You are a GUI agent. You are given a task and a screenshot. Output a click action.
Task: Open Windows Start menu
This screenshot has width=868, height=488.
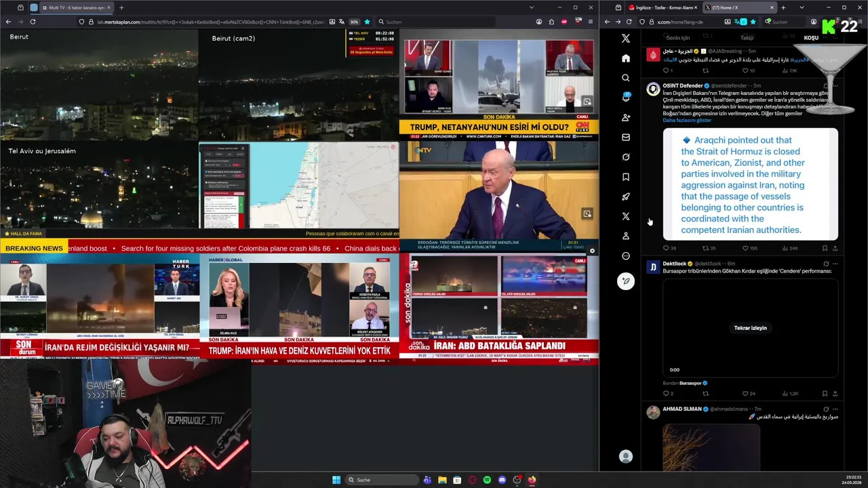[x=336, y=480]
